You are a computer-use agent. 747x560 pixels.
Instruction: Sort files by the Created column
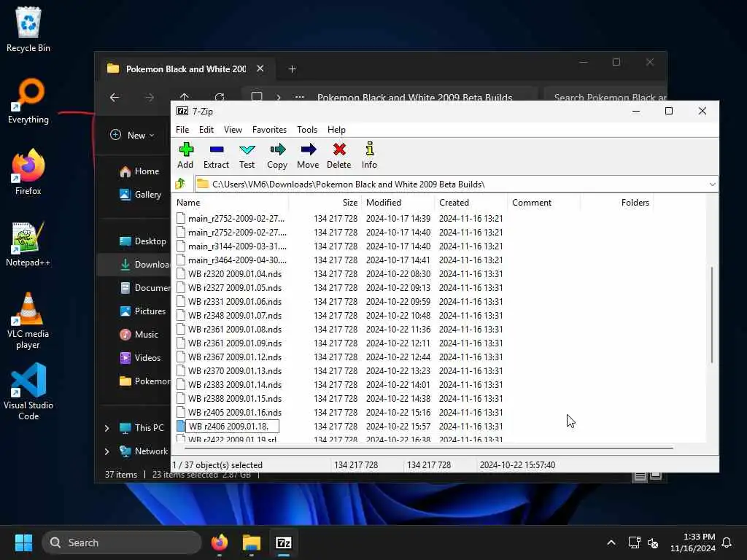[471, 203]
